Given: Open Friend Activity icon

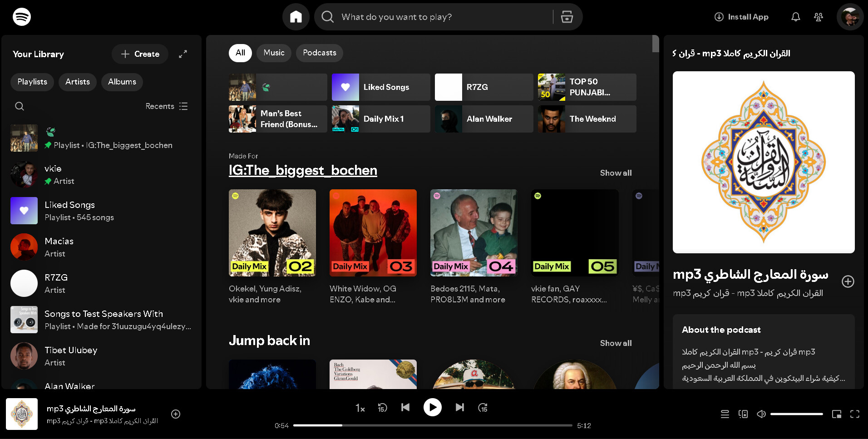Looking at the screenshot, I should (x=818, y=17).
